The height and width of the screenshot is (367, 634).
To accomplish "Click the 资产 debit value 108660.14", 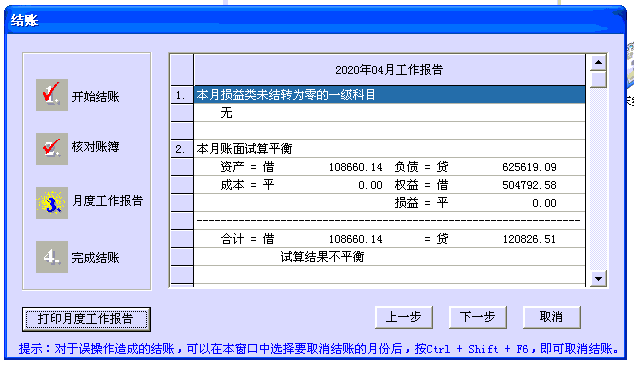I will pos(355,167).
